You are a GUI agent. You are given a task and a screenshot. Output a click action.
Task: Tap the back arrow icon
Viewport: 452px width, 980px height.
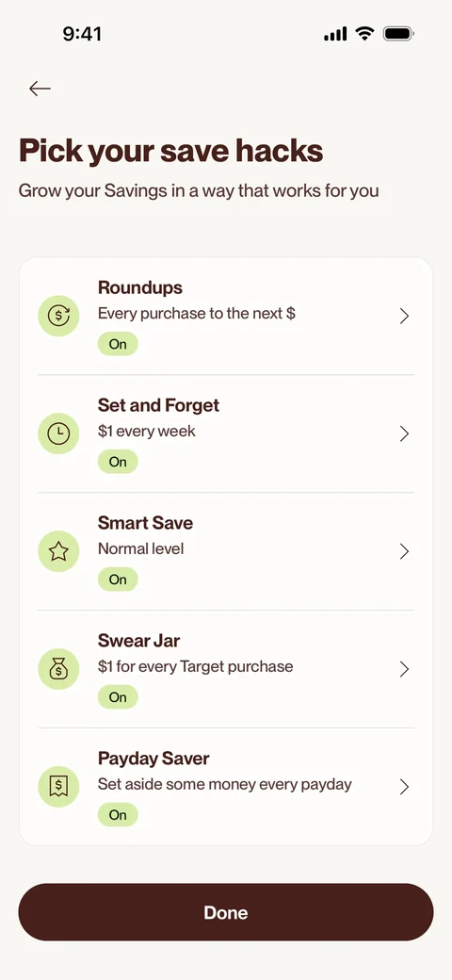40,89
